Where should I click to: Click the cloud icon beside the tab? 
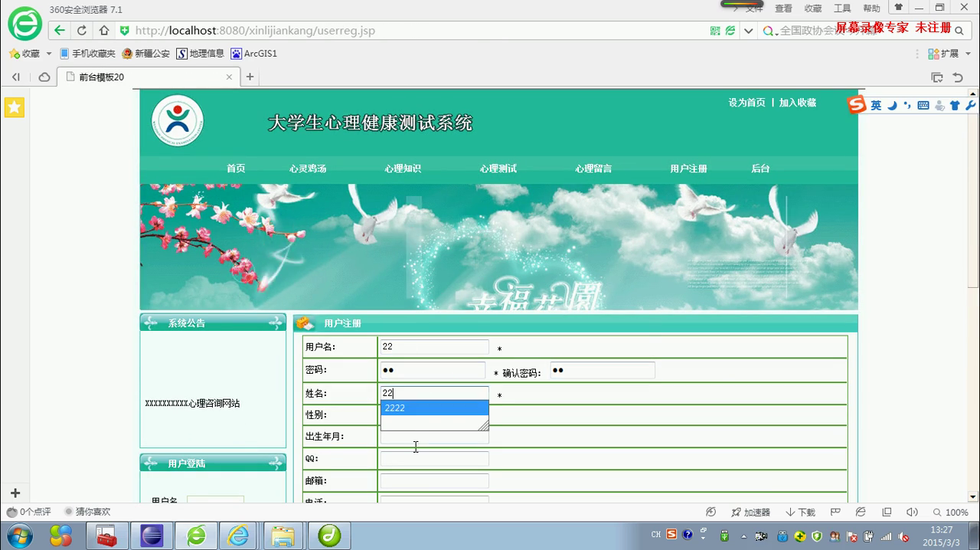tap(44, 77)
